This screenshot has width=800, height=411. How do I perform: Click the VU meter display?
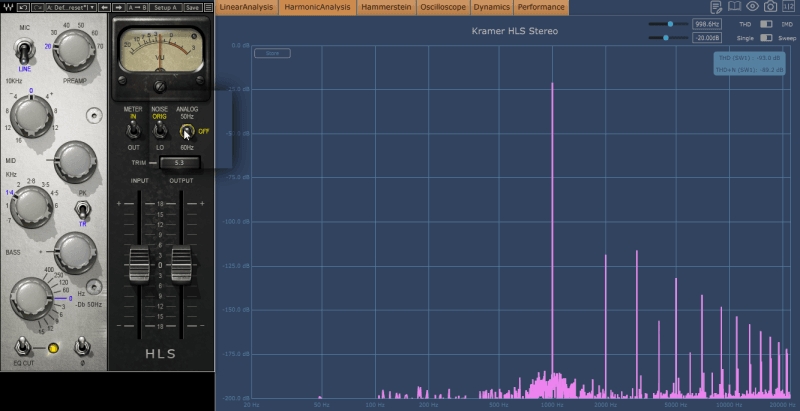pos(160,51)
